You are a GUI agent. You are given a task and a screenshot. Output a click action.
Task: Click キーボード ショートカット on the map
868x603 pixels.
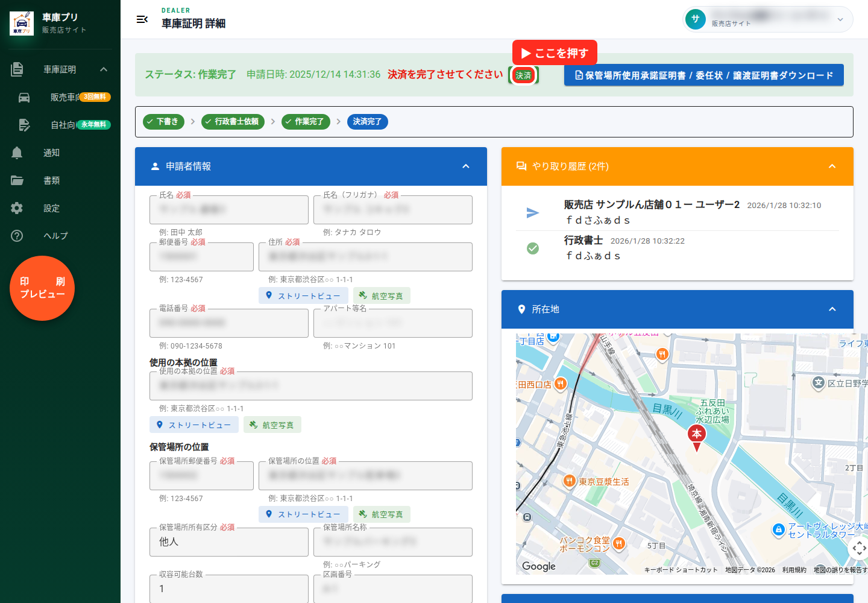click(681, 570)
